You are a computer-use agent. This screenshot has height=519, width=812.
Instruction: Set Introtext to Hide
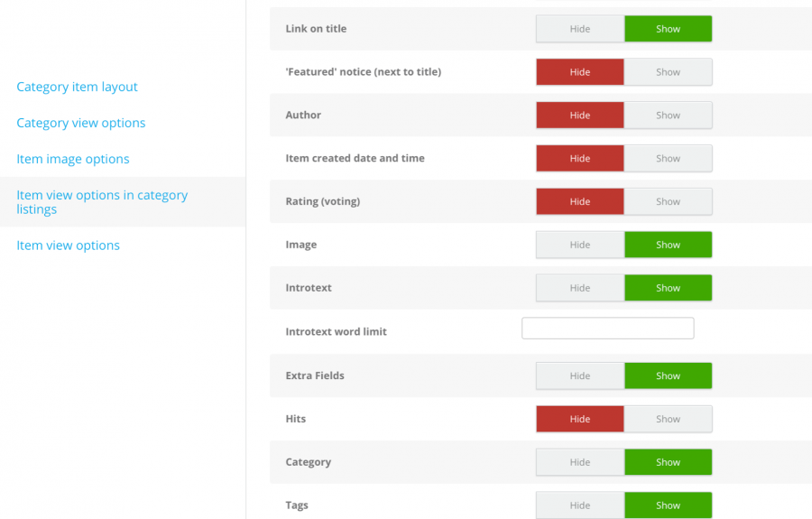pyautogui.click(x=580, y=288)
